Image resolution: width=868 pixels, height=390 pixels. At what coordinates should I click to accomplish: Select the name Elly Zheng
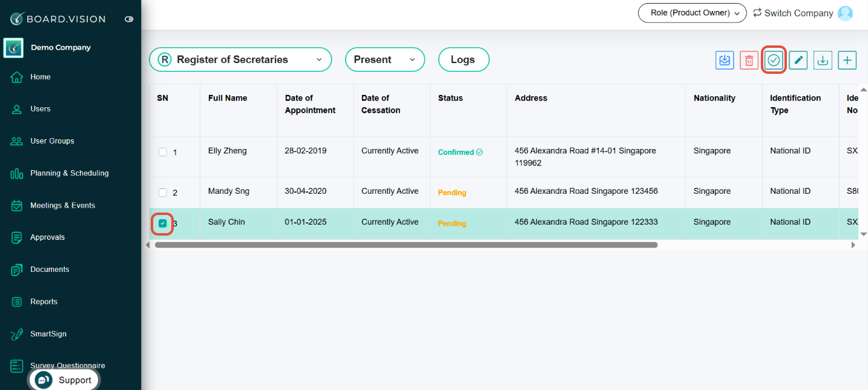click(228, 151)
